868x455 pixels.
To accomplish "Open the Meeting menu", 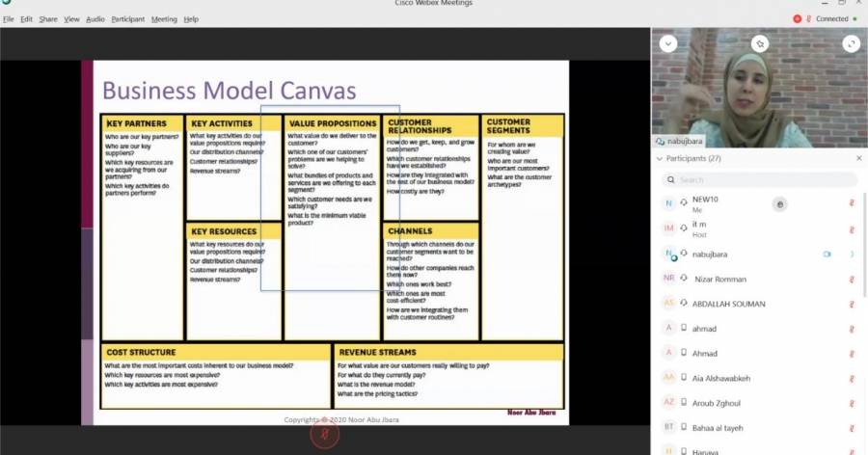I will tap(164, 19).
